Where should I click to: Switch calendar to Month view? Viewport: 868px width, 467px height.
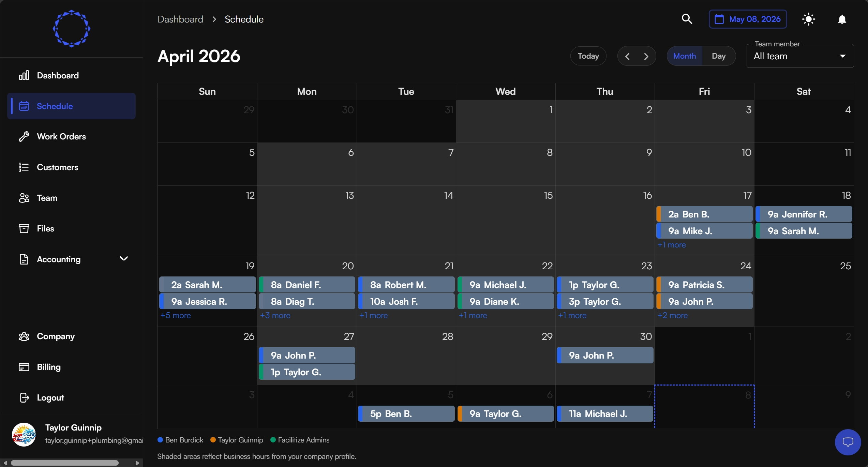pyautogui.click(x=685, y=56)
